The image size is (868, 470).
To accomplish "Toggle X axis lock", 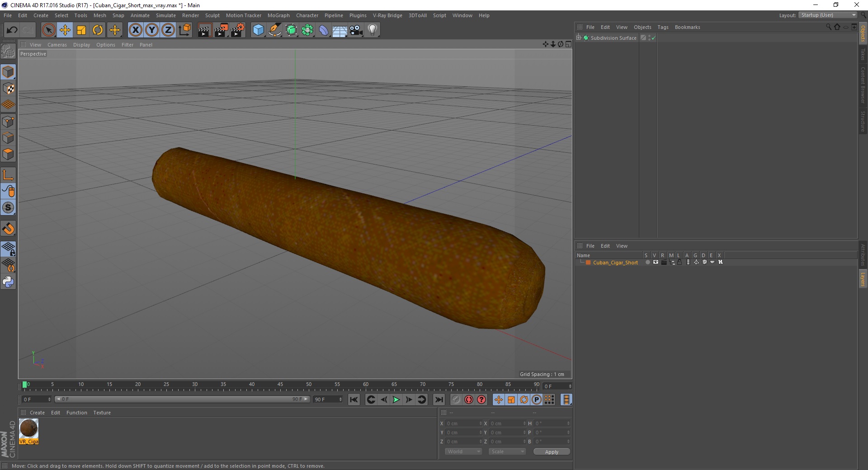I will tap(135, 30).
